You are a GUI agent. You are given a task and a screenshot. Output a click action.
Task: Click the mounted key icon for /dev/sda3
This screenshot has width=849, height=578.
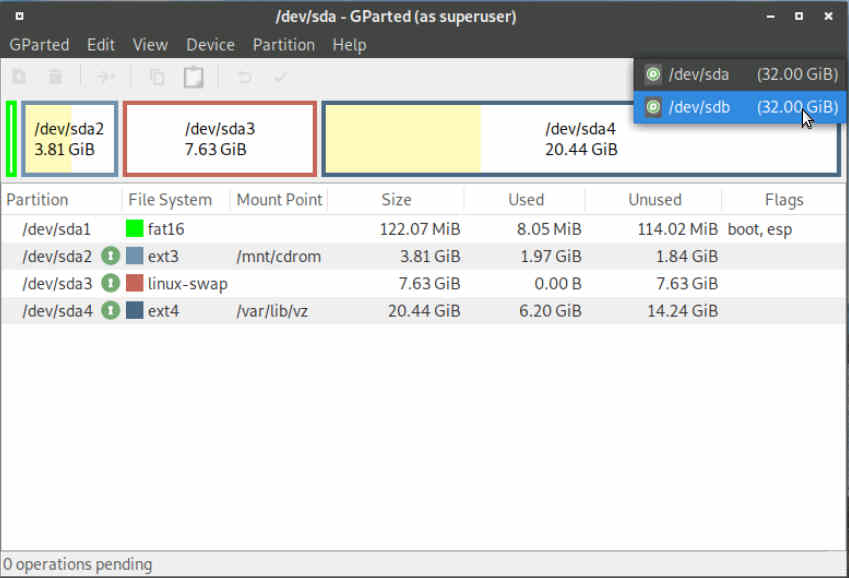point(110,283)
